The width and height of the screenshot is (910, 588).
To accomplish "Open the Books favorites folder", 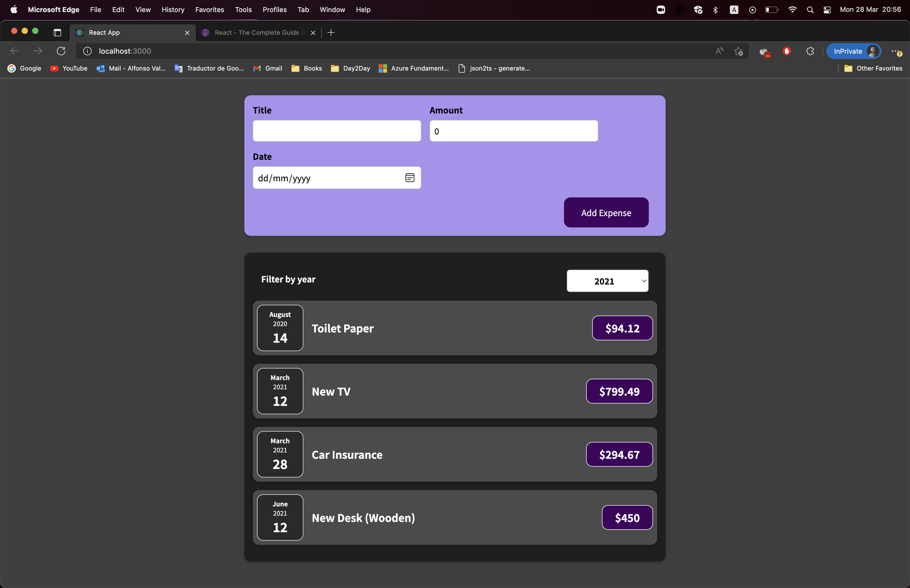I will pyautogui.click(x=307, y=68).
